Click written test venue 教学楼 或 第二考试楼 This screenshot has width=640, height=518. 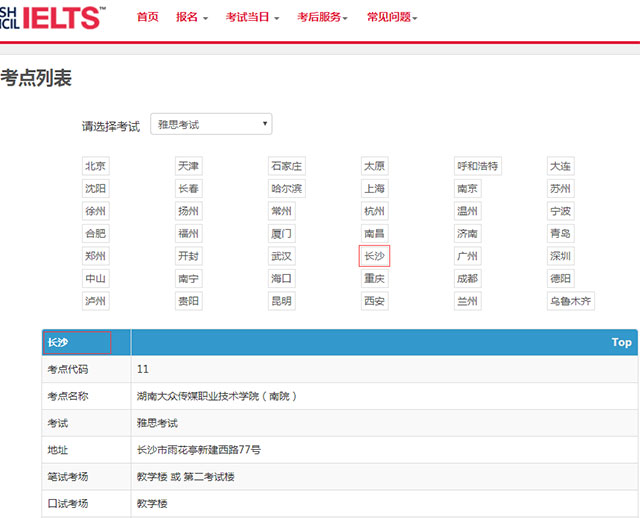point(186,477)
